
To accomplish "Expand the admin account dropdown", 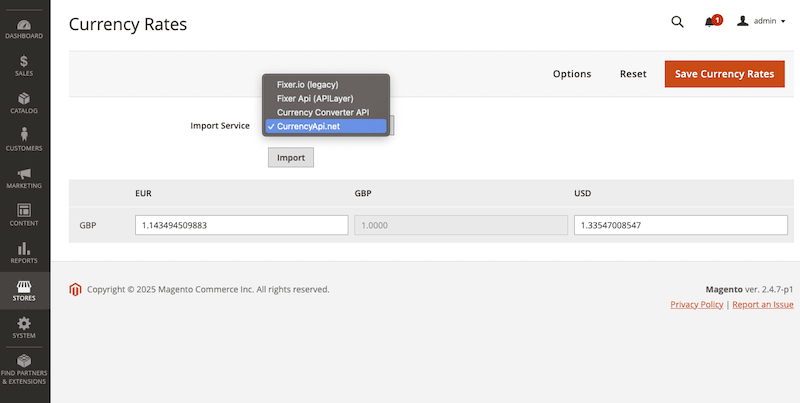I will [761, 21].
